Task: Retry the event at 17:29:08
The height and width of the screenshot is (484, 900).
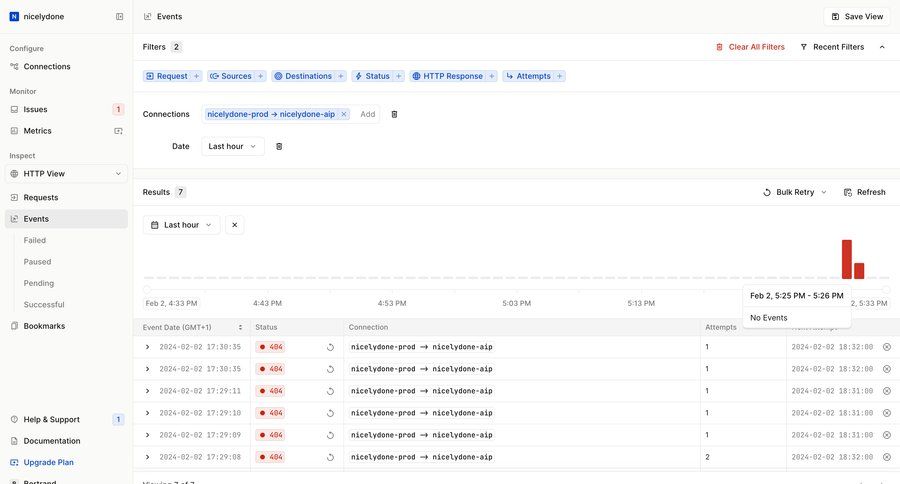Action: click(330, 457)
